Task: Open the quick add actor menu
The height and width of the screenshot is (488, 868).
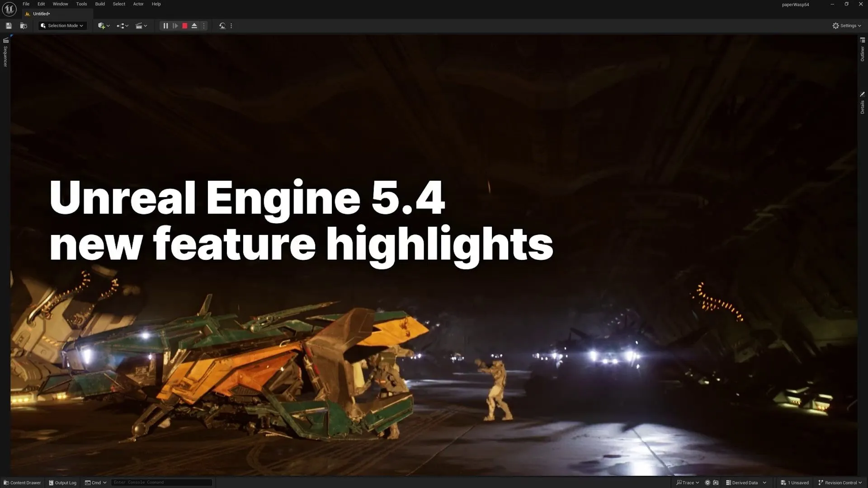Action: click(x=104, y=26)
